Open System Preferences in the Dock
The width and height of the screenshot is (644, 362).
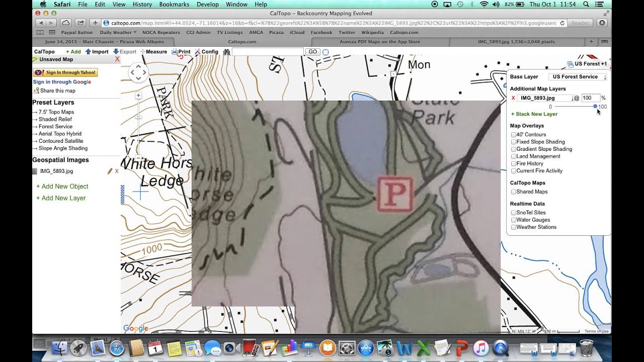[x=347, y=347]
